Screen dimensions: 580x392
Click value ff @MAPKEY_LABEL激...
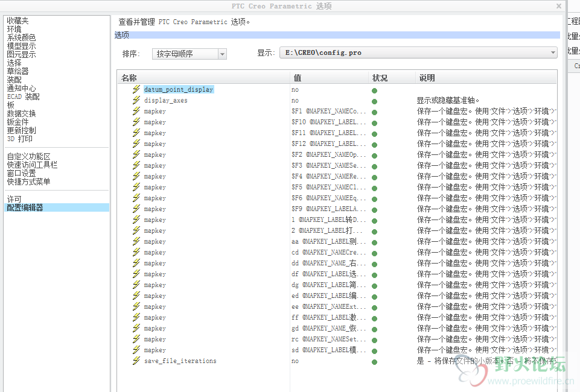click(x=328, y=317)
